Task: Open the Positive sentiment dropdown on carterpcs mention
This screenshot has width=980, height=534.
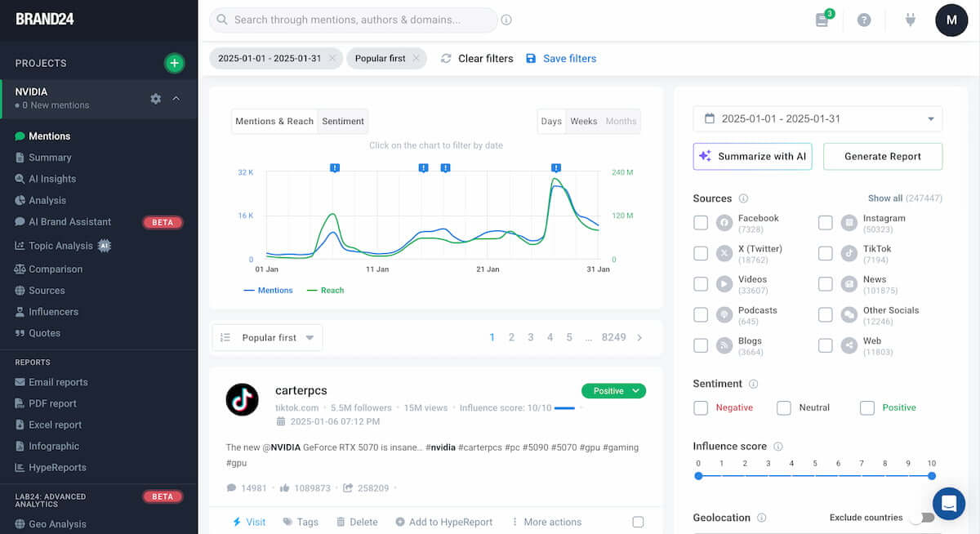Action: (x=613, y=390)
